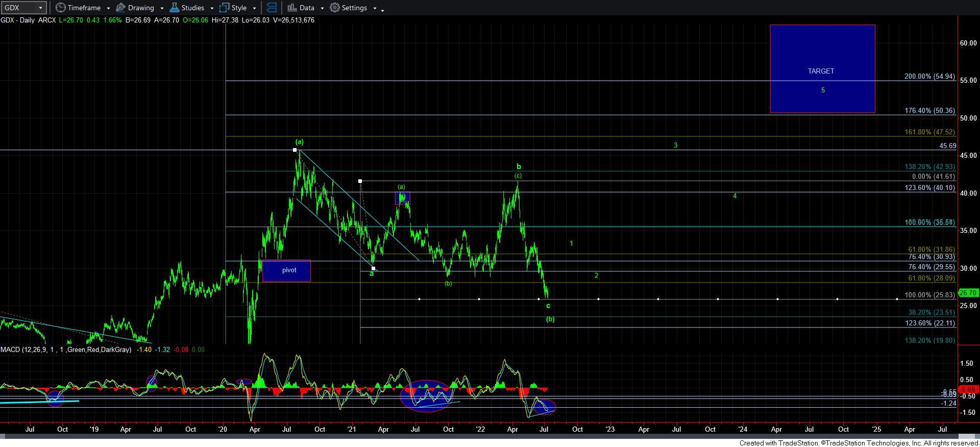The height and width of the screenshot is (447, 980).
Task: Open the Data menu label
Action: tap(307, 8)
